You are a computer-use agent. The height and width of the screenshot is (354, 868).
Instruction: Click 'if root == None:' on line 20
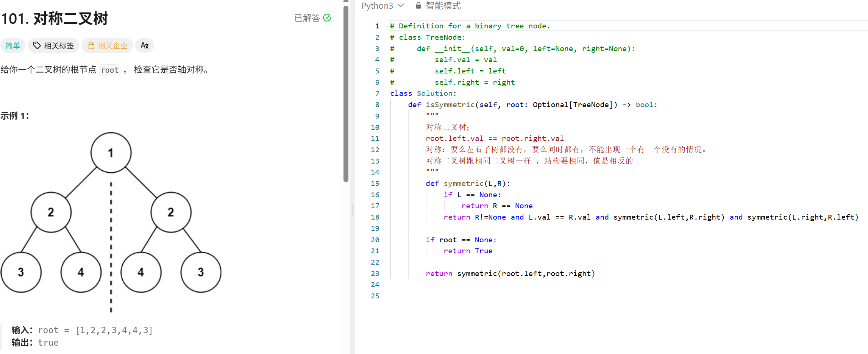tap(461, 240)
